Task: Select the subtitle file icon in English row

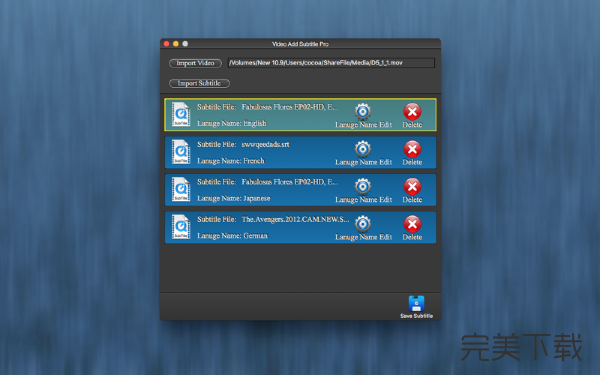Action: point(181,114)
